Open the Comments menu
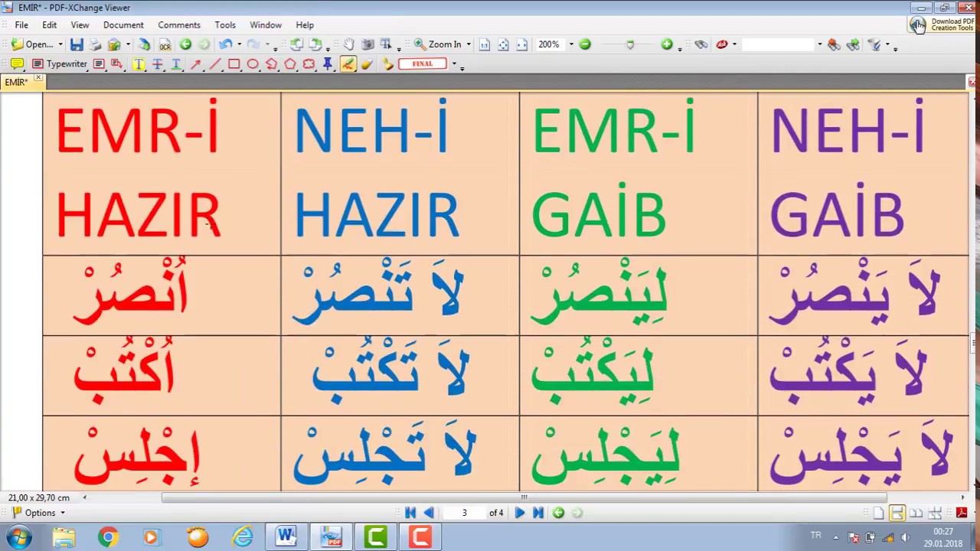The height and width of the screenshot is (551, 980). click(x=179, y=24)
